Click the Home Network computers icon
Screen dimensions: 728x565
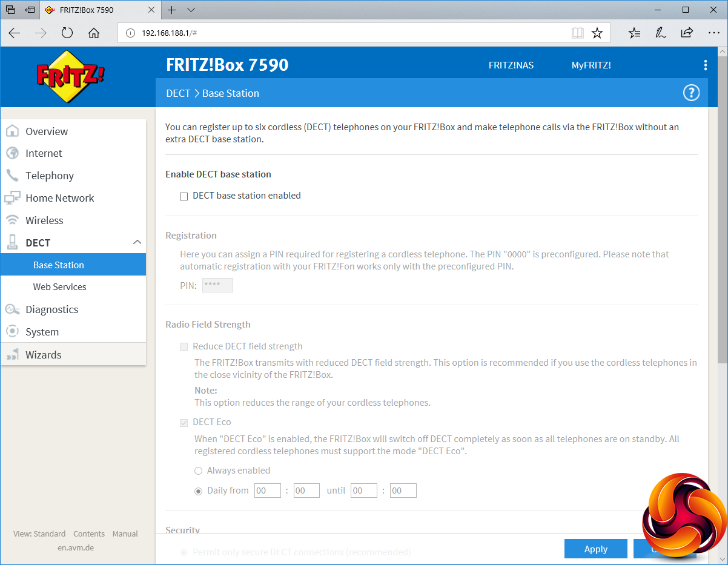[12, 198]
